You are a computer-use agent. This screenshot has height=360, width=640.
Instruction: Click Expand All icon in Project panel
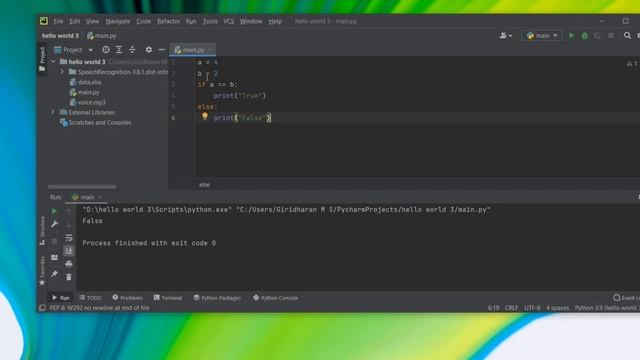click(x=119, y=50)
